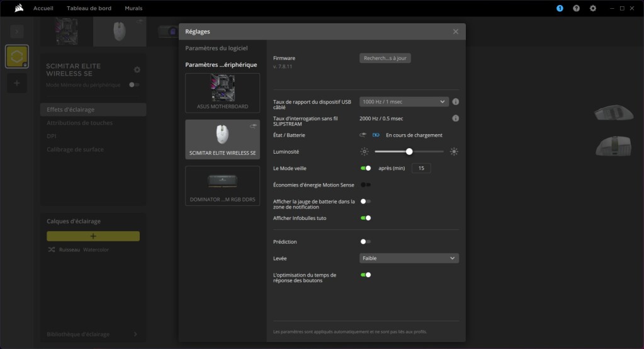This screenshot has width=644, height=349.
Task: Click Calques d'éclairage heading
Action: point(74,221)
